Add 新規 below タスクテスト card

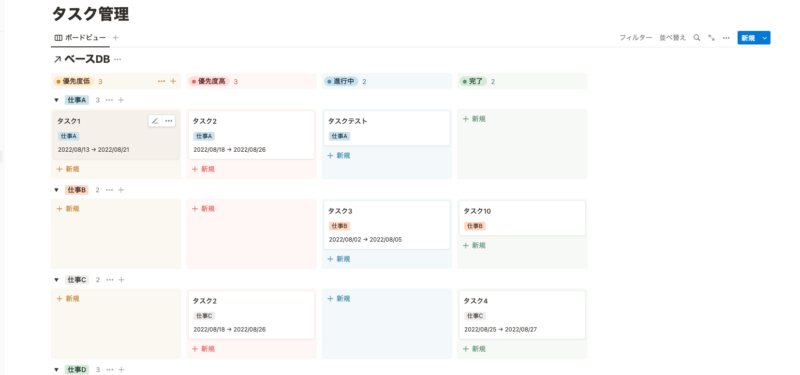[339, 156]
